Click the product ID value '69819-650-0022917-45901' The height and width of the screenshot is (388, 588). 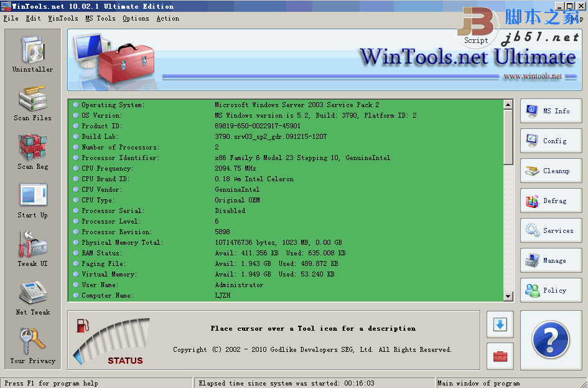(x=258, y=126)
